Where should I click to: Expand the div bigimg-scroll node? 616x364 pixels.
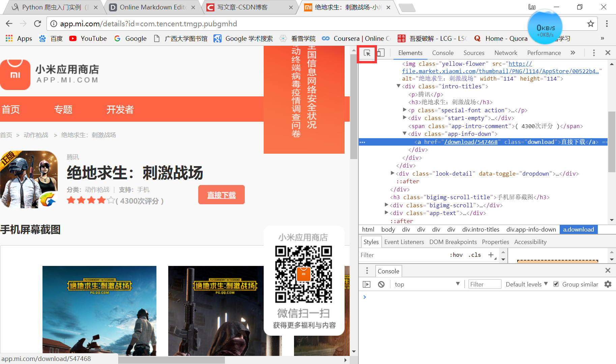387,205
